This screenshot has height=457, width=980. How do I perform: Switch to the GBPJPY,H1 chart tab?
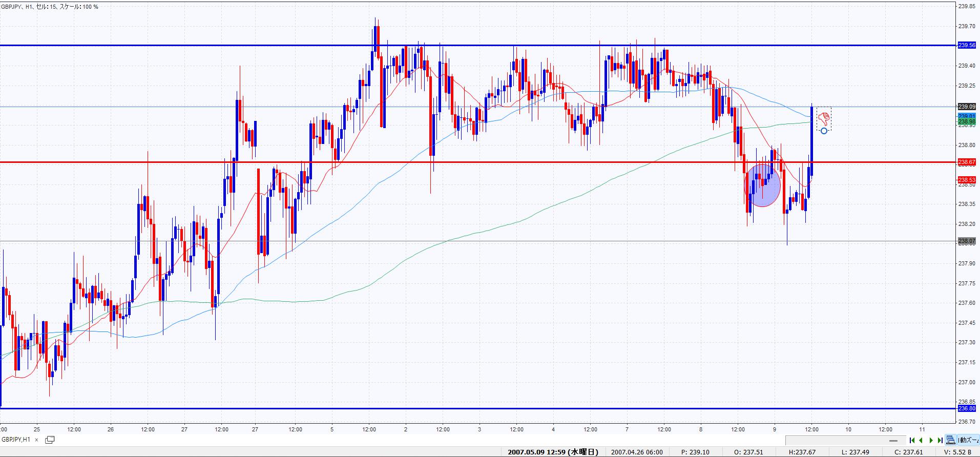click(16, 440)
